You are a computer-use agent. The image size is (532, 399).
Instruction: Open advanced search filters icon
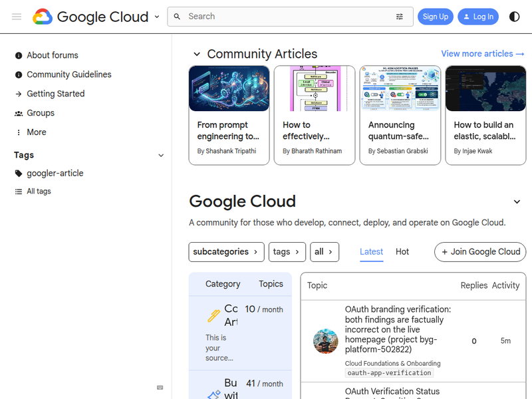[x=400, y=17]
